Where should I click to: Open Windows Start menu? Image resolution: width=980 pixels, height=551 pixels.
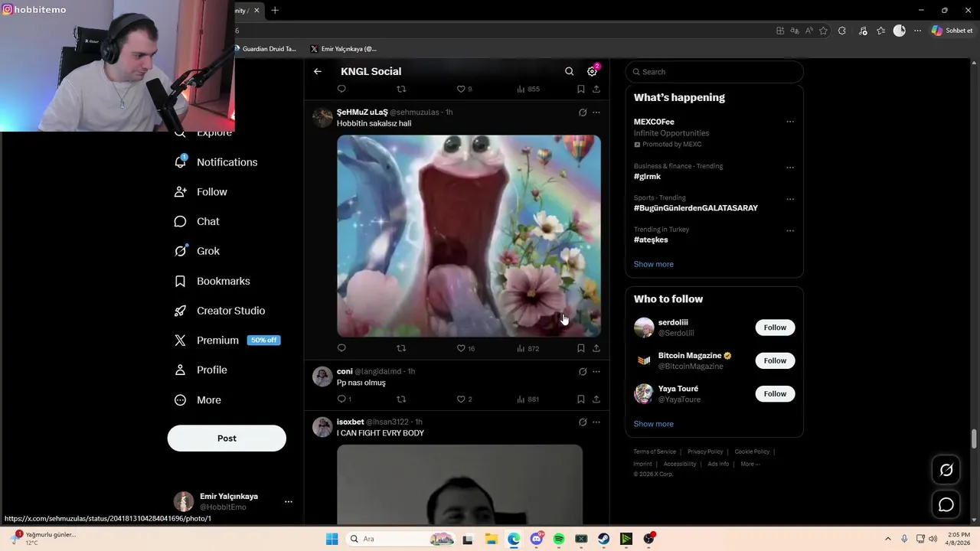(x=332, y=539)
